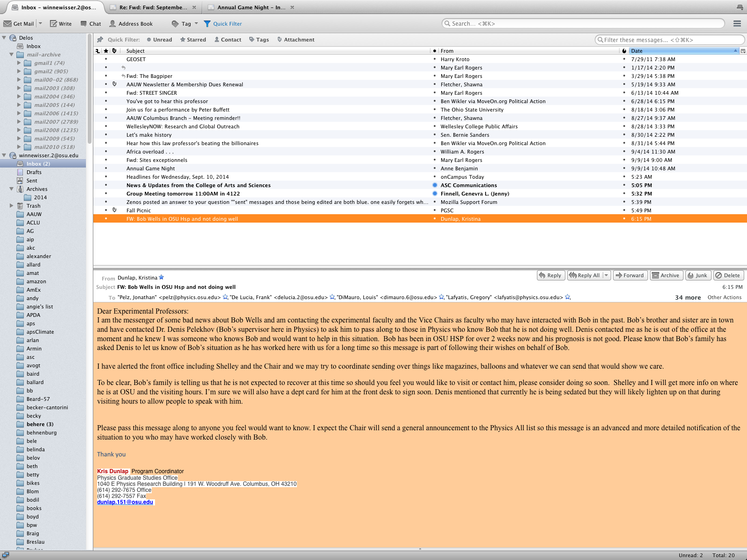Open the column picker icon
Image resolution: width=747 pixels, height=560 pixels.
pyautogui.click(x=743, y=51)
